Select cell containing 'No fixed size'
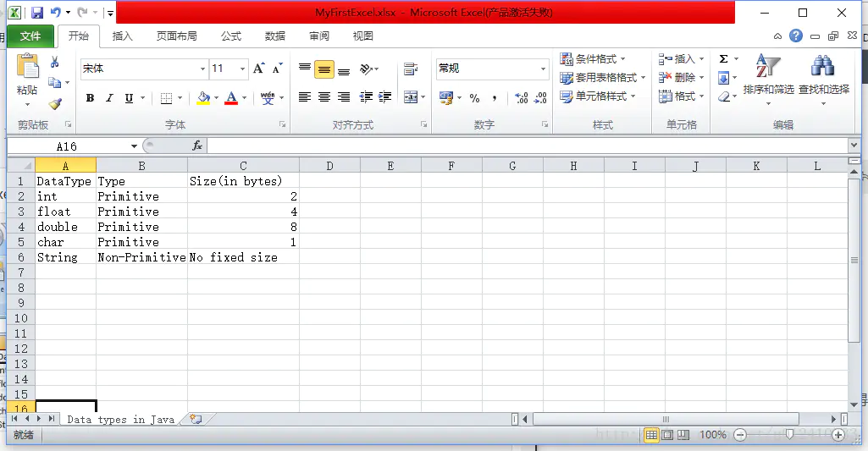The image size is (868, 451). pyautogui.click(x=243, y=257)
